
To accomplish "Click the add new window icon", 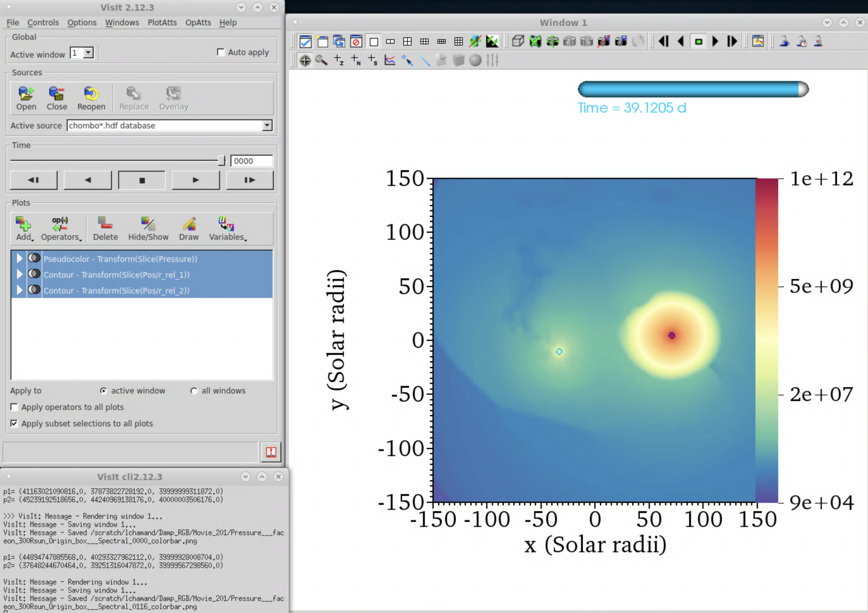I will coord(322,41).
